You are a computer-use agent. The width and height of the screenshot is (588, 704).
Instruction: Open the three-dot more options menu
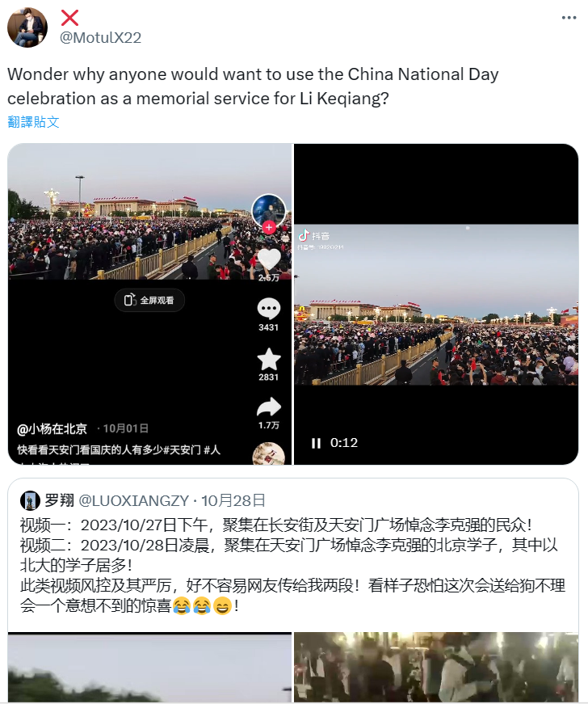tap(569, 18)
